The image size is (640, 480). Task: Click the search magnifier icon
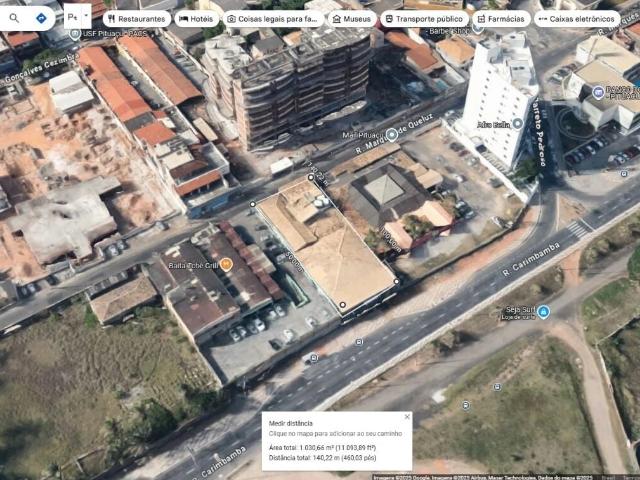[x=14, y=18]
